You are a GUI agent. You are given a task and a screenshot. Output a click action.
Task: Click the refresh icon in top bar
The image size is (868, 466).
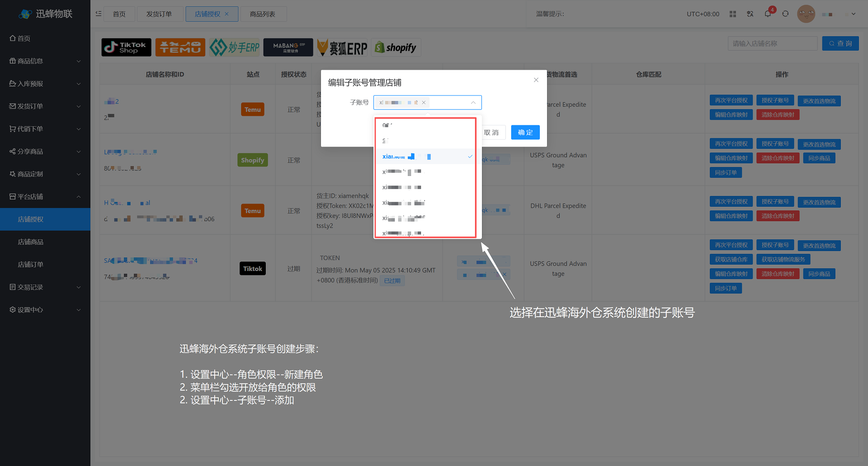[785, 14]
